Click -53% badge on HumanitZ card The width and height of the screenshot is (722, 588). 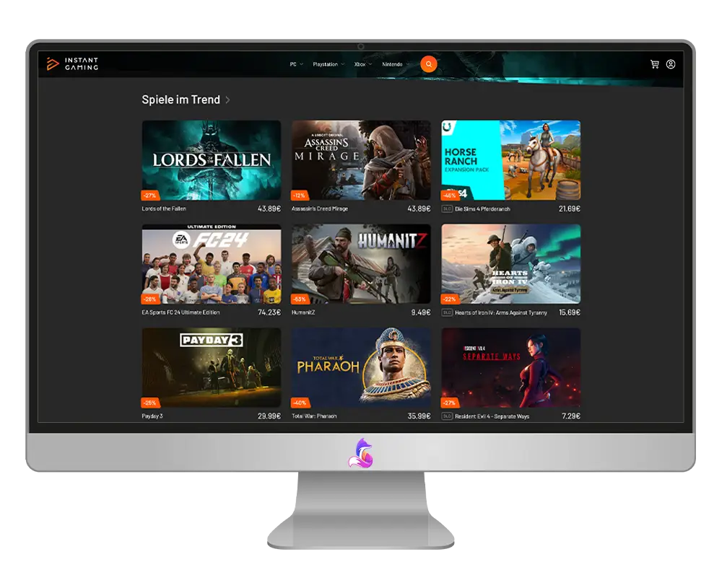pyautogui.click(x=300, y=299)
